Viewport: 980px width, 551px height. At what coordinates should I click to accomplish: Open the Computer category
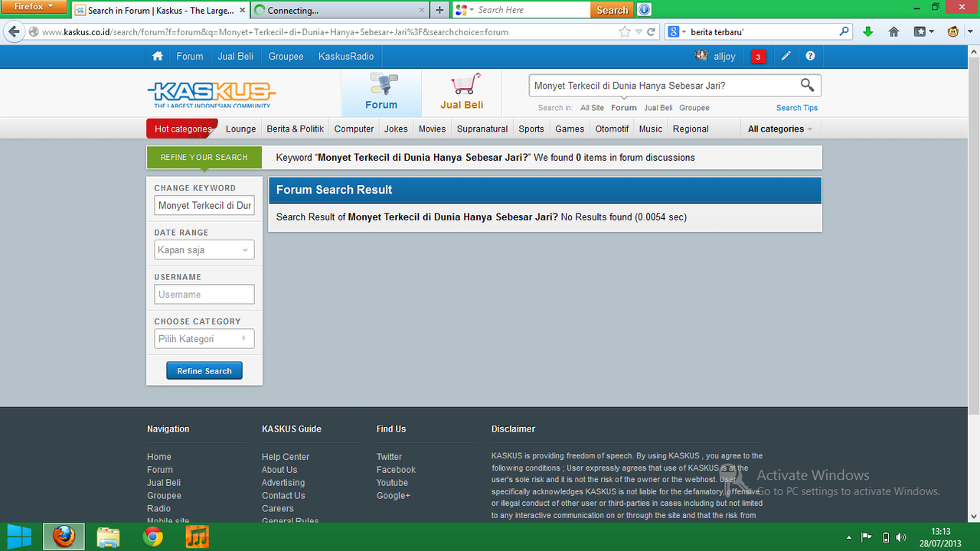pyautogui.click(x=354, y=129)
